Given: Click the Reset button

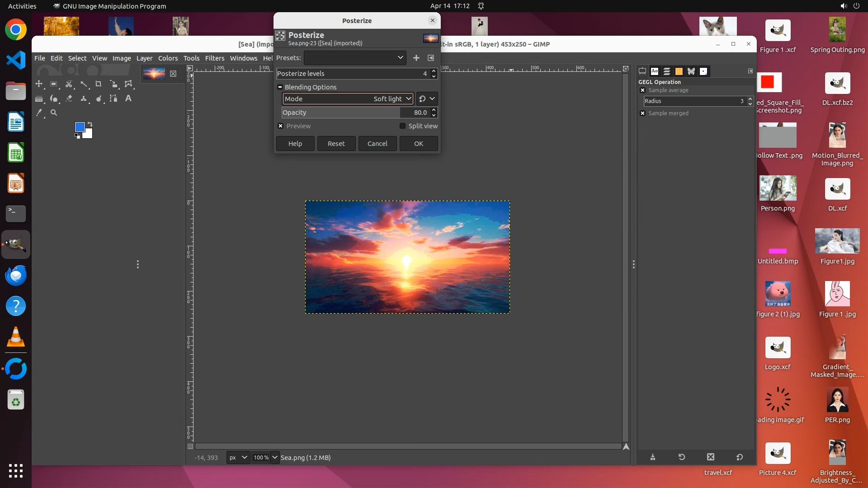Looking at the screenshot, I should pyautogui.click(x=336, y=144).
